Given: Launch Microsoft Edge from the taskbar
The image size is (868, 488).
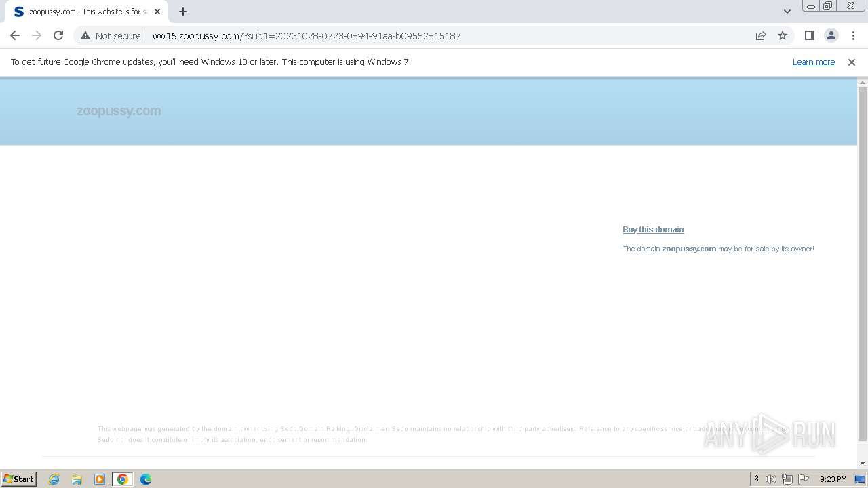Looking at the screenshot, I should (x=146, y=479).
